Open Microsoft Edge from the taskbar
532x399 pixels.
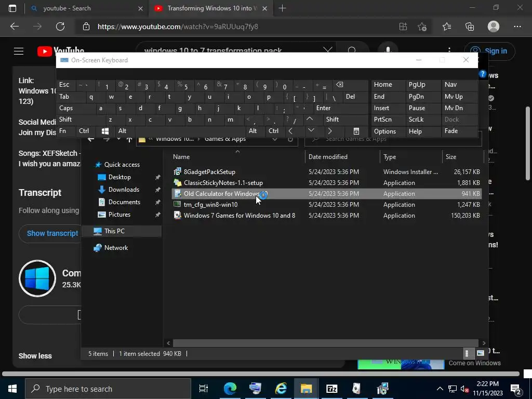point(230,389)
